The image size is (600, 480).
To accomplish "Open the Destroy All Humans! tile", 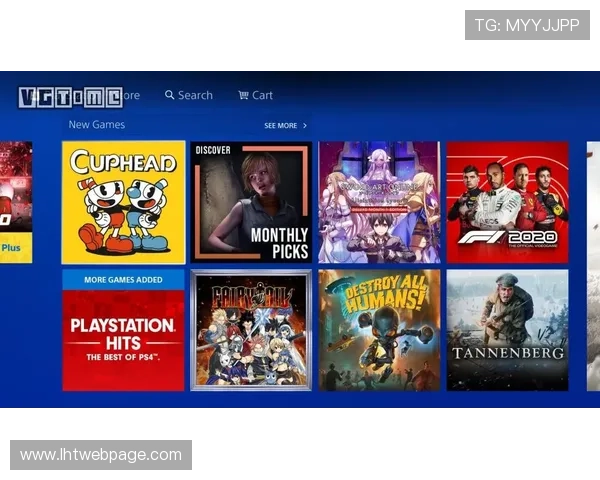I will [x=379, y=330].
